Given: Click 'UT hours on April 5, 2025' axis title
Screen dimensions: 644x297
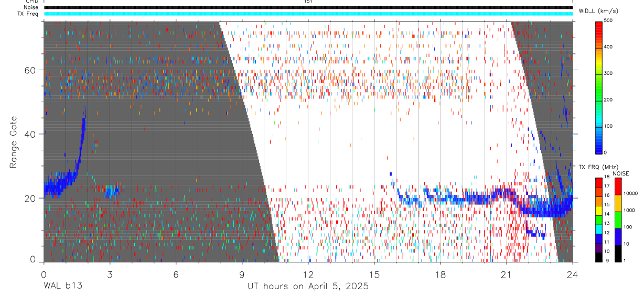Looking at the screenshot, I should pyautogui.click(x=308, y=286).
